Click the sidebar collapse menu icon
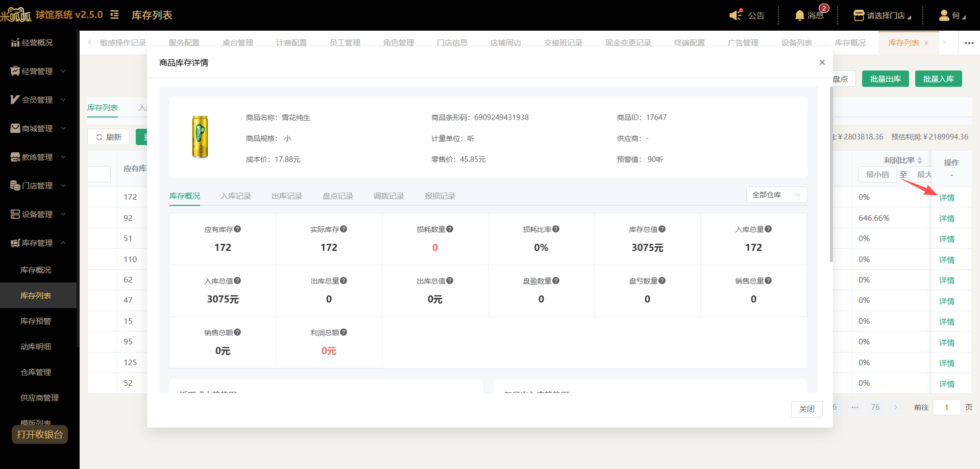Image resolution: width=980 pixels, height=469 pixels. [x=115, y=15]
